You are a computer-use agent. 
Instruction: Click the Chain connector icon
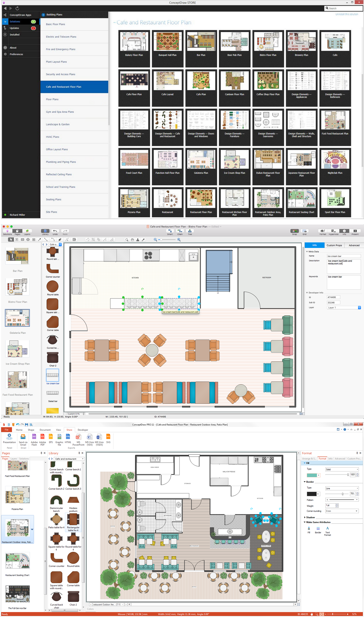[180, 231]
